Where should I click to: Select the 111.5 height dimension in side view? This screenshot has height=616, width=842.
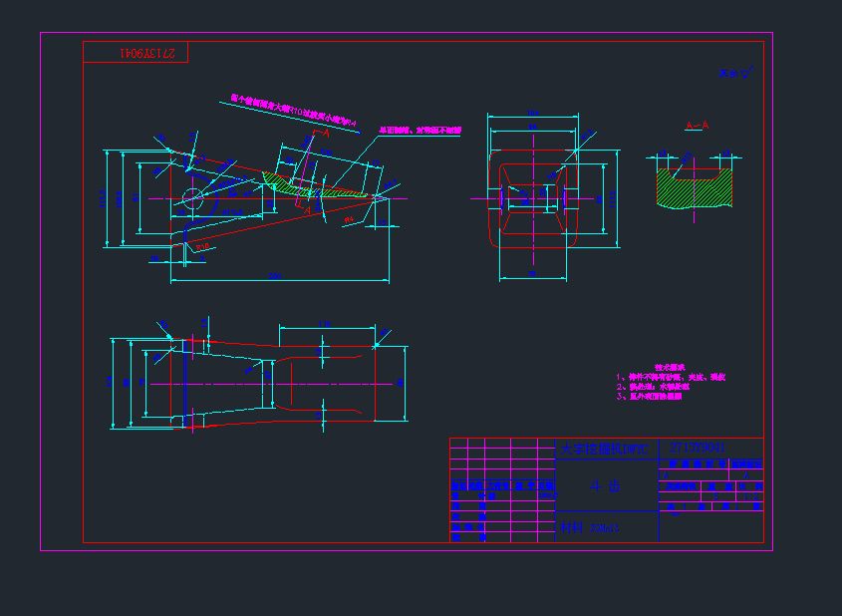pos(104,198)
